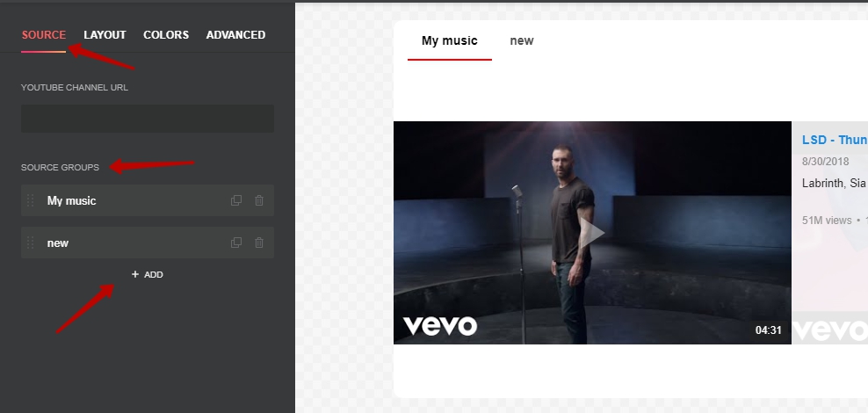Select the new preview tab
Image resolution: width=868 pixels, height=413 pixels.
tap(522, 41)
